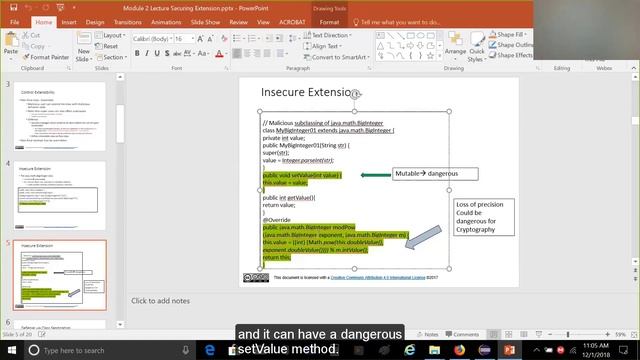640x360 pixels.
Task: Open the Shape Fill dropdown
Action: 508,35
